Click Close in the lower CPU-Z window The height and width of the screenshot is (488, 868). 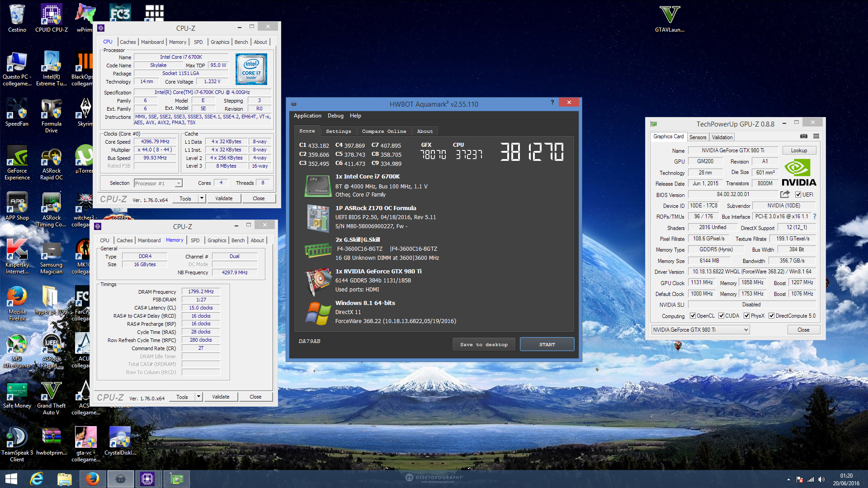coord(255,397)
